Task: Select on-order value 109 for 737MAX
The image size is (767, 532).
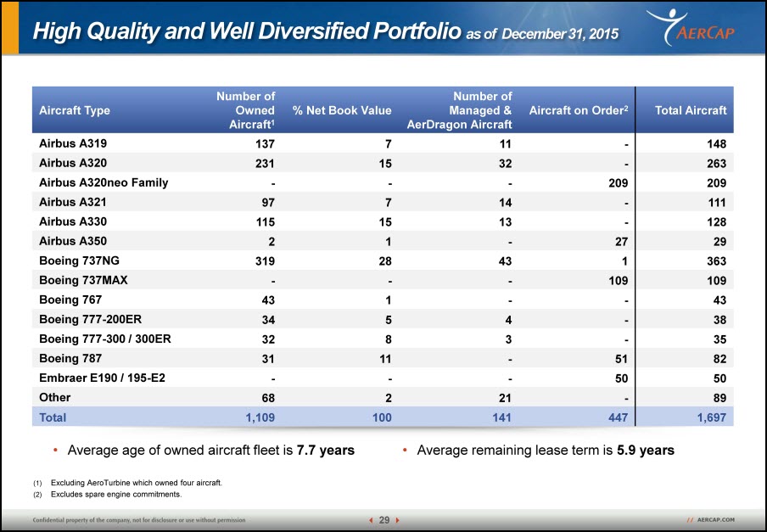Action: click(x=619, y=281)
